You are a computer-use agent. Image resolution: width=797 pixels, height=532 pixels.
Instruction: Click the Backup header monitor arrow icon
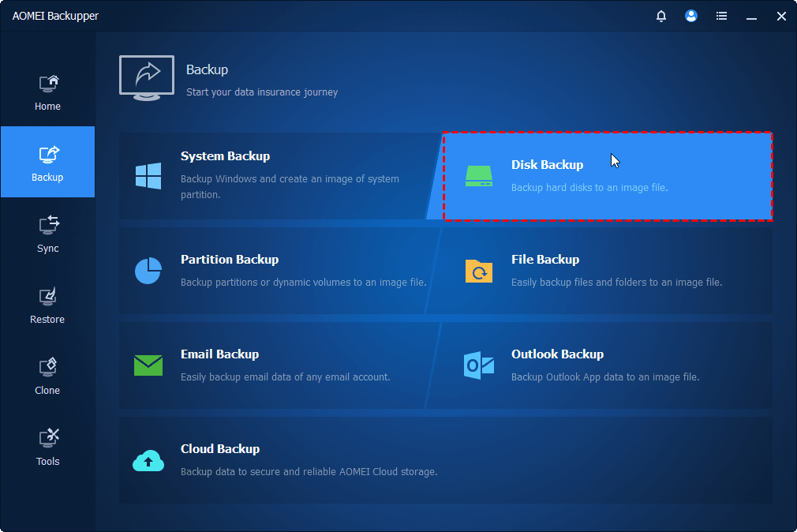point(147,78)
